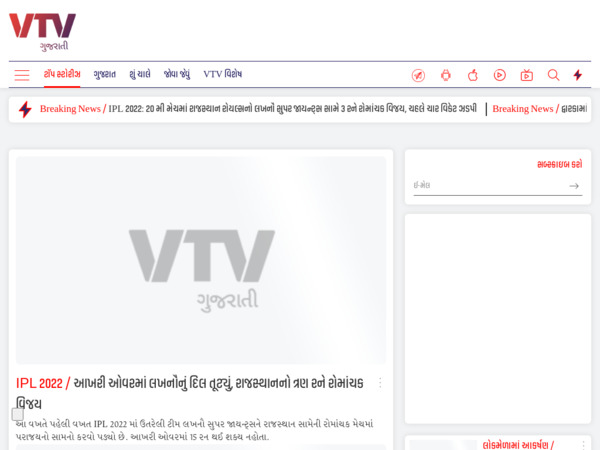Select the ટૉપ સ્ટોરીઝ tab
600x450 pixels.
click(62, 74)
